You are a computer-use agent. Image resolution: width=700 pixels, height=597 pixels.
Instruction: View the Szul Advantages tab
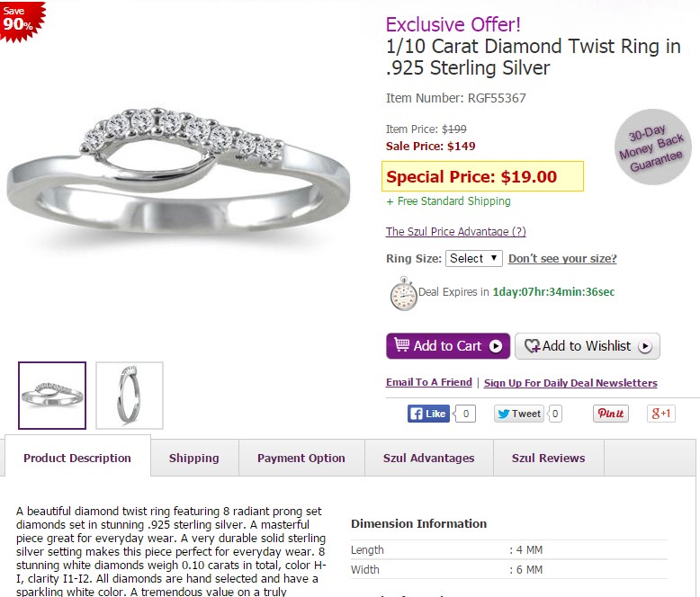pyautogui.click(x=429, y=458)
